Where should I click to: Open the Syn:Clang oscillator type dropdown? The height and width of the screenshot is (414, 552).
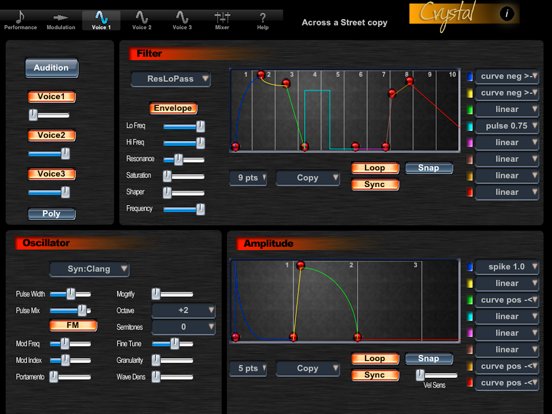point(89,269)
